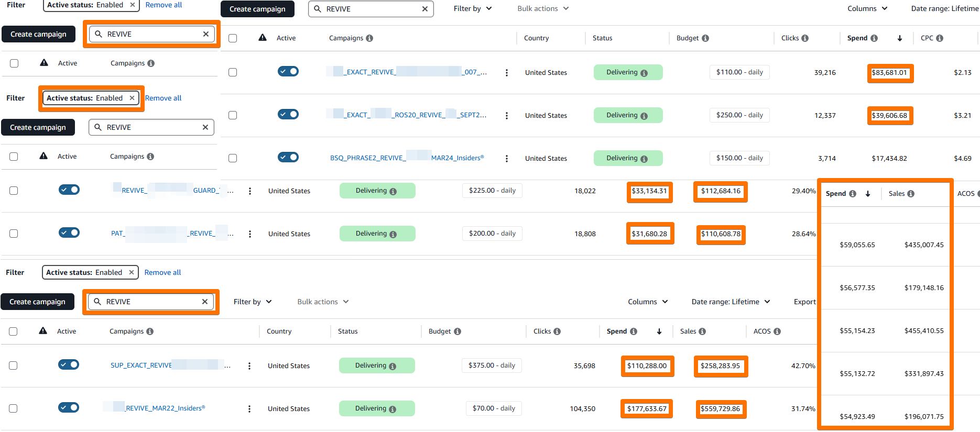Toggle active switch for PAT_REVIVE campaign
980x432 pixels.
(69, 232)
